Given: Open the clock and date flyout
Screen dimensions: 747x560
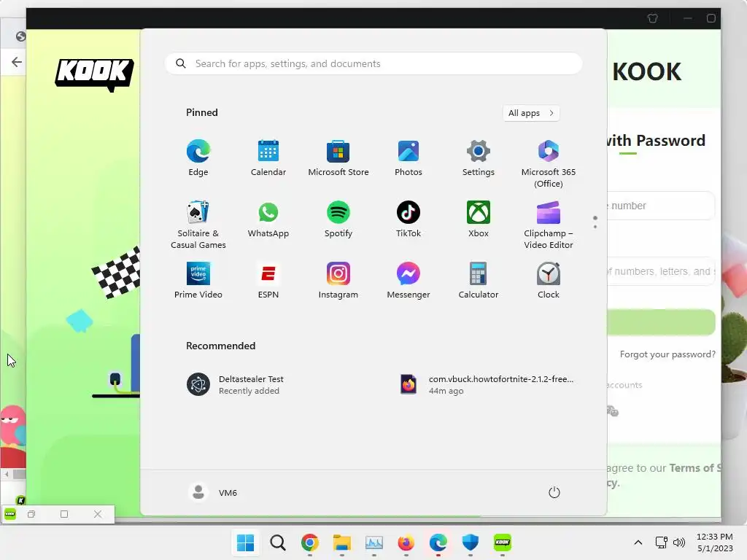Looking at the screenshot, I should 714,542.
